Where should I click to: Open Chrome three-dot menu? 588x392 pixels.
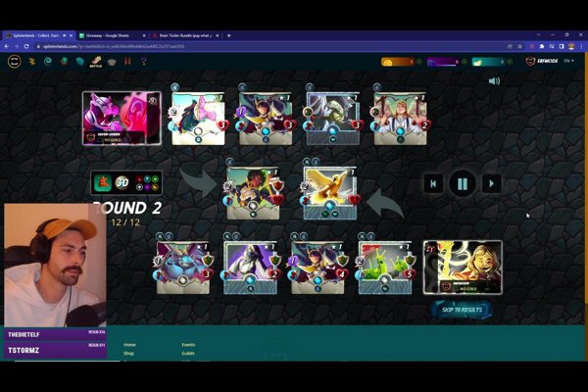click(581, 46)
